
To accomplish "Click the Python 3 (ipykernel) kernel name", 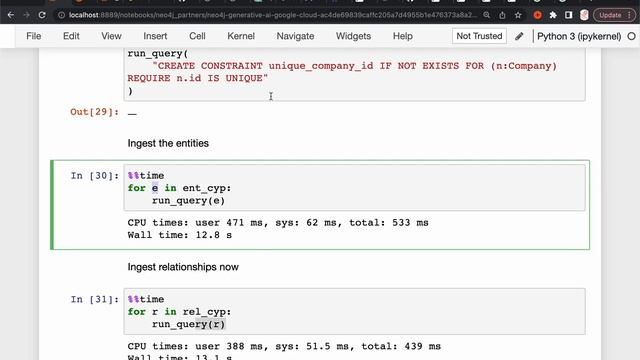I will (579, 36).
